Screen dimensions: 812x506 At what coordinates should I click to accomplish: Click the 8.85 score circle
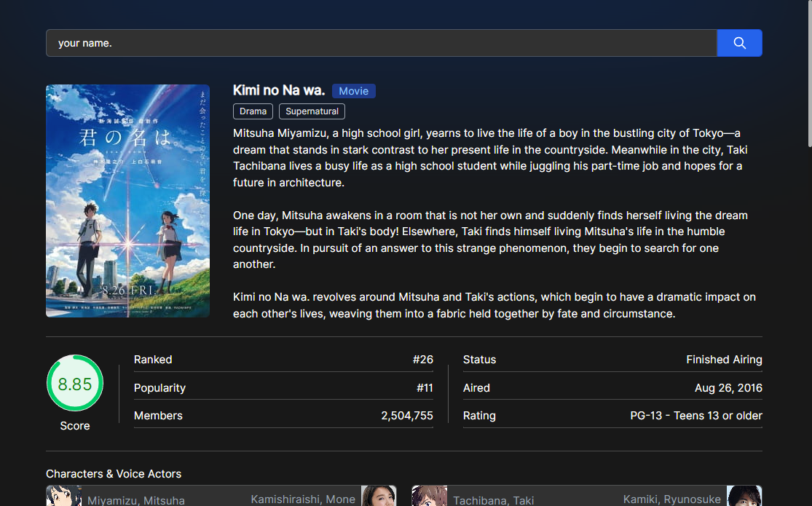point(75,383)
